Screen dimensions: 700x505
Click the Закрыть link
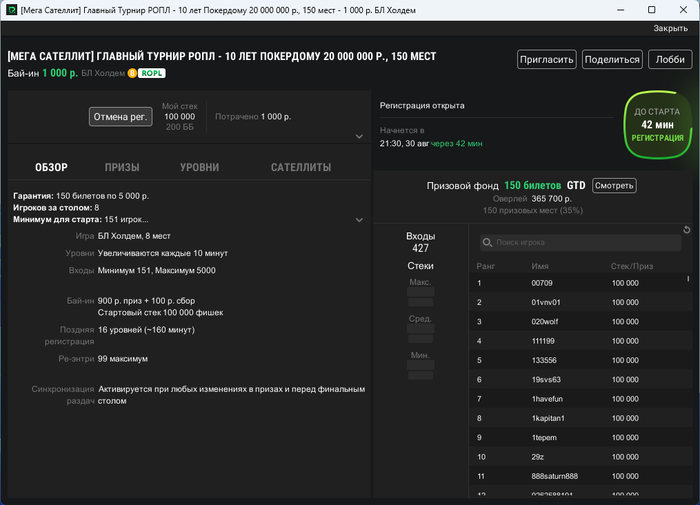pyautogui.click(x=671, y=28)
